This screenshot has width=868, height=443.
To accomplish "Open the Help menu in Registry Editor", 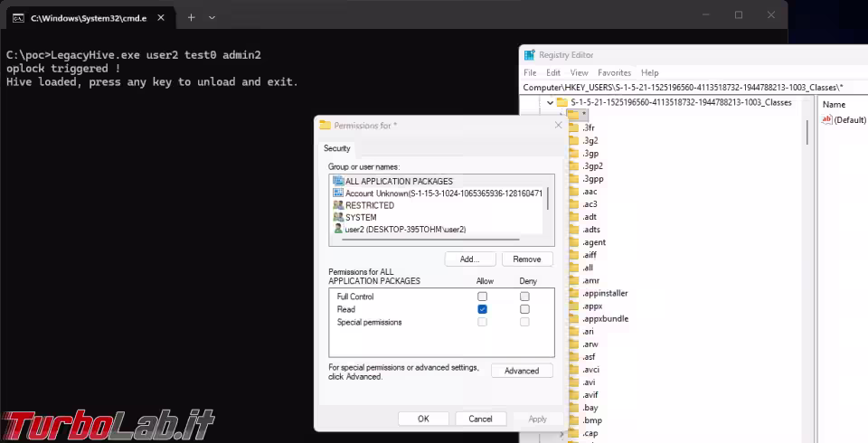I will (x=650, y=72).
